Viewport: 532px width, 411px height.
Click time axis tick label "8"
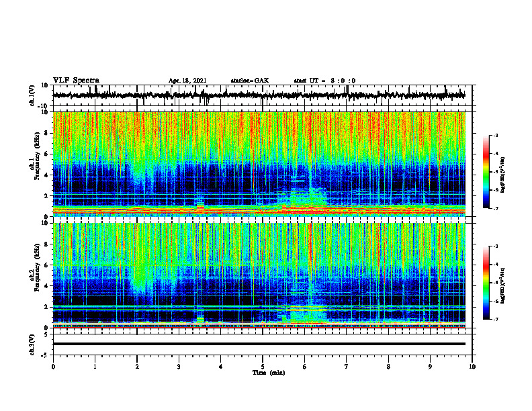[x=388, y=367]
